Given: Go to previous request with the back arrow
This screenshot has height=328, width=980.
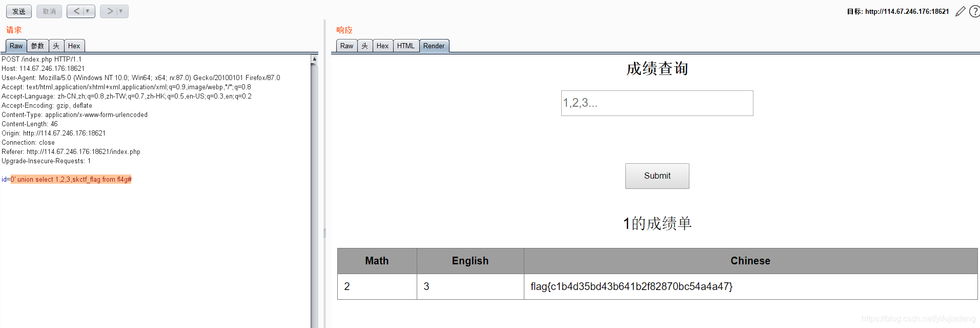Looking at the screenshot, I should [76, 11].
